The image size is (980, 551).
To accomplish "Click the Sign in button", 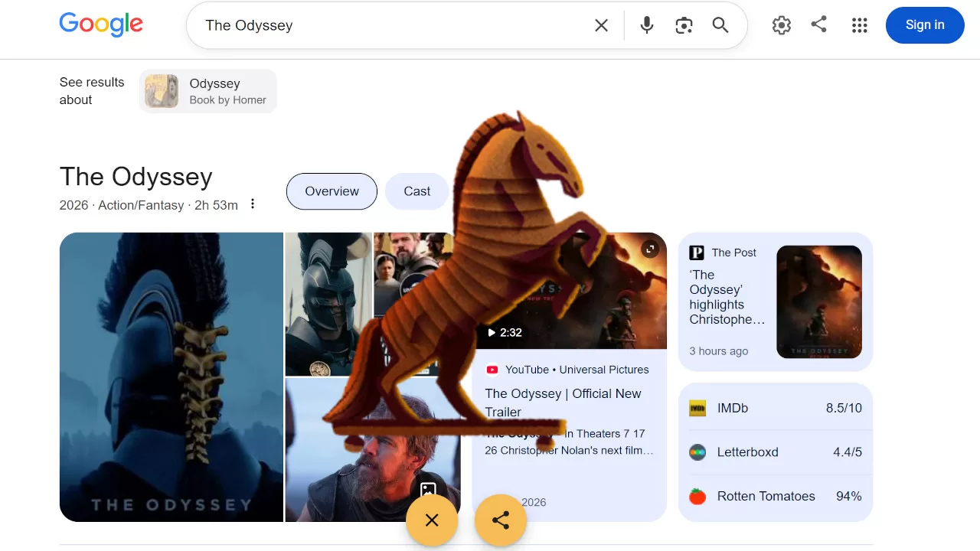I will 925,25.
